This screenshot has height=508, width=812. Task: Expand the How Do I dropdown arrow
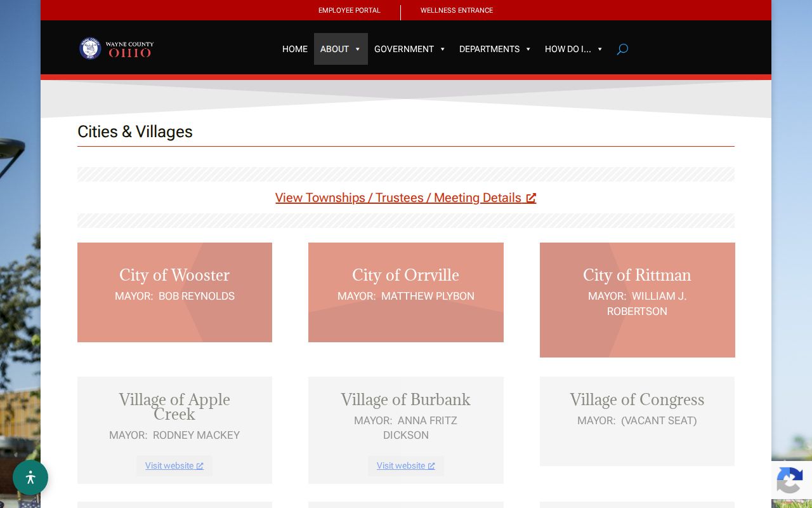pyautogui.click(x=600, y=49)
